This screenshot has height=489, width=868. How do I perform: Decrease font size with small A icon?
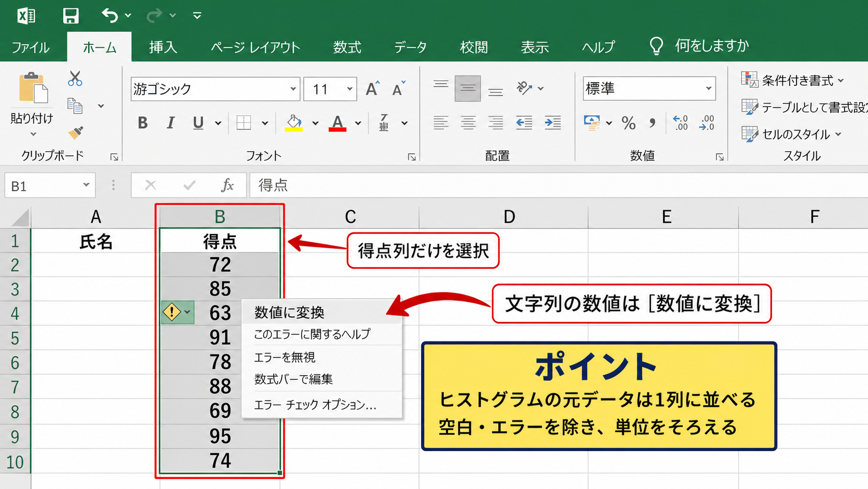(x=399, y=89)
